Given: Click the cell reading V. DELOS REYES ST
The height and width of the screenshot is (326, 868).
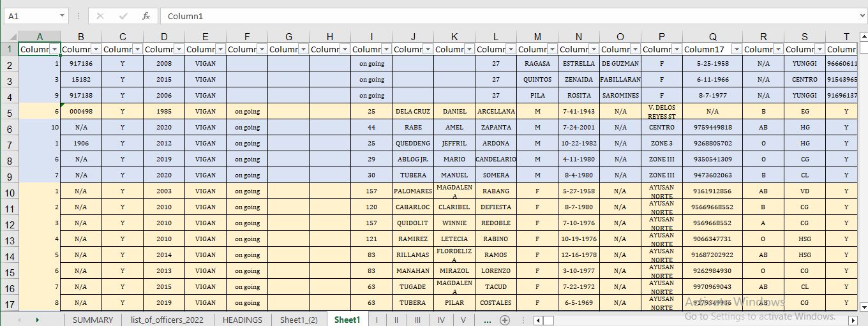Looking at the screenshot, I should [x=662, y=112].
